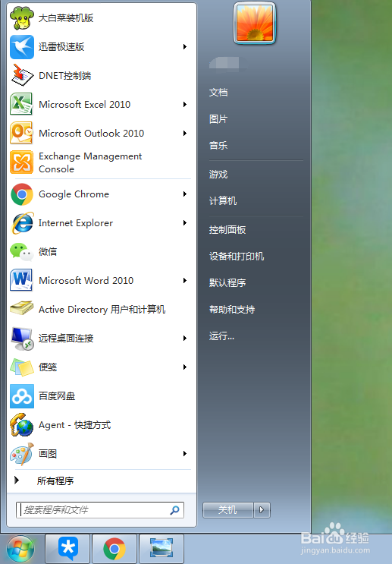Open the picture viewer taskbar icon
The width and height of the screenshot is (392, 564).
click(x=162, y=549)
